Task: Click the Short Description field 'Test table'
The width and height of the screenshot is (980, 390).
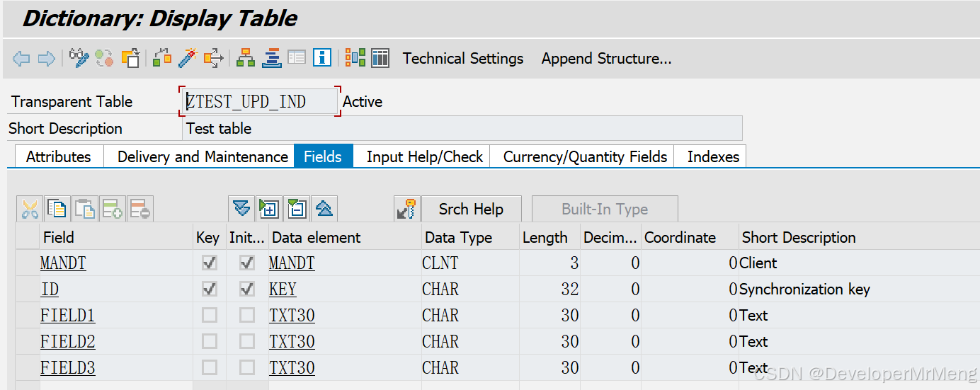Action: (x=462, y=128)
